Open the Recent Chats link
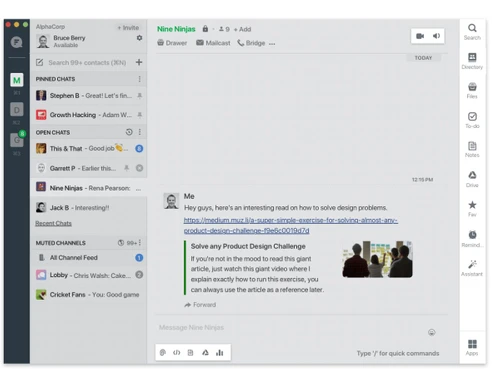This screenshot has height=375, width=500. pos(53,223)
